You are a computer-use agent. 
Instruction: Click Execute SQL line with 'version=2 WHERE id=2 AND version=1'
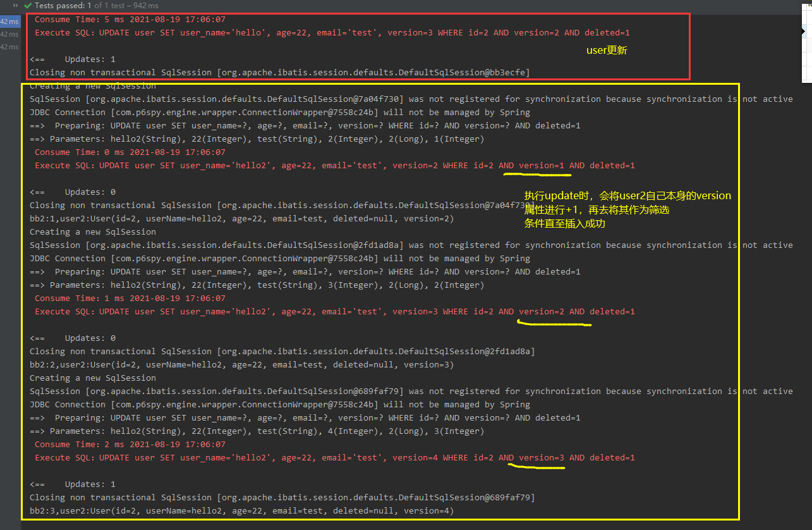tap(335, 165)
